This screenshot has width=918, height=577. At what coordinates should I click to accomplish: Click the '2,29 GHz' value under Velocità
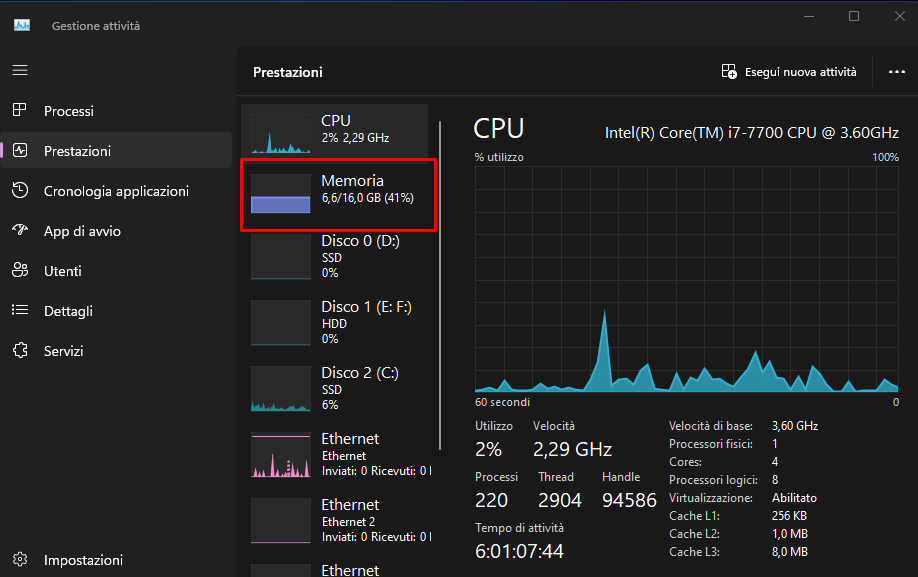point(573,449)
